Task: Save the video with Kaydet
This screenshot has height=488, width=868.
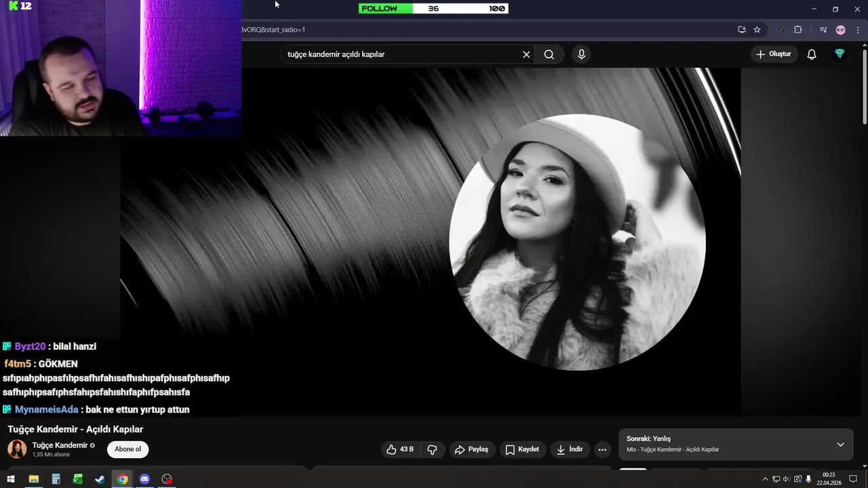Action: tap(522, 449)
